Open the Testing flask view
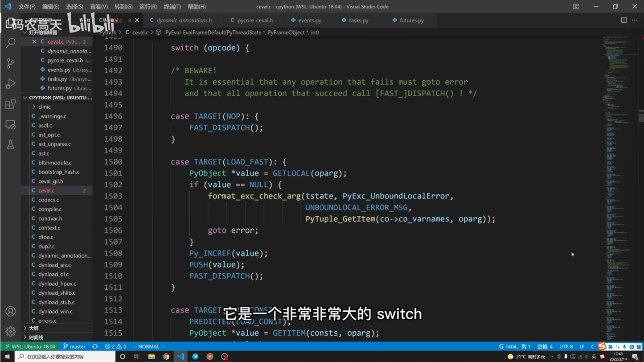Screen dimensions: 644x362 (10, 145)
